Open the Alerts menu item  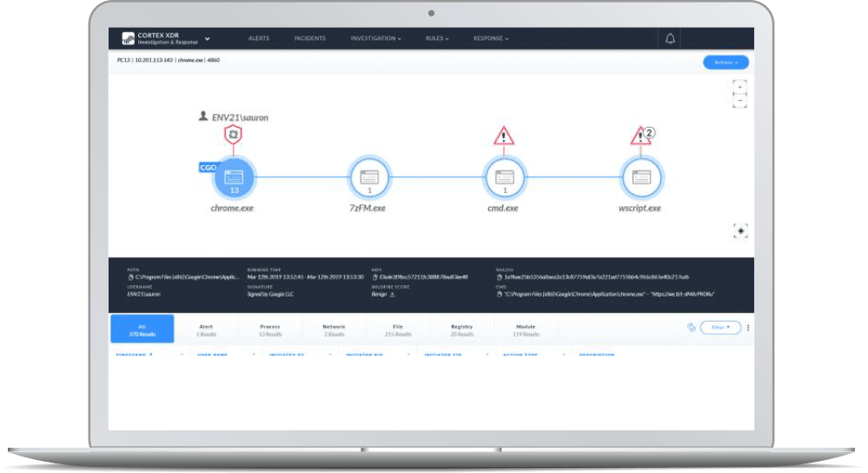pos(259,38)
